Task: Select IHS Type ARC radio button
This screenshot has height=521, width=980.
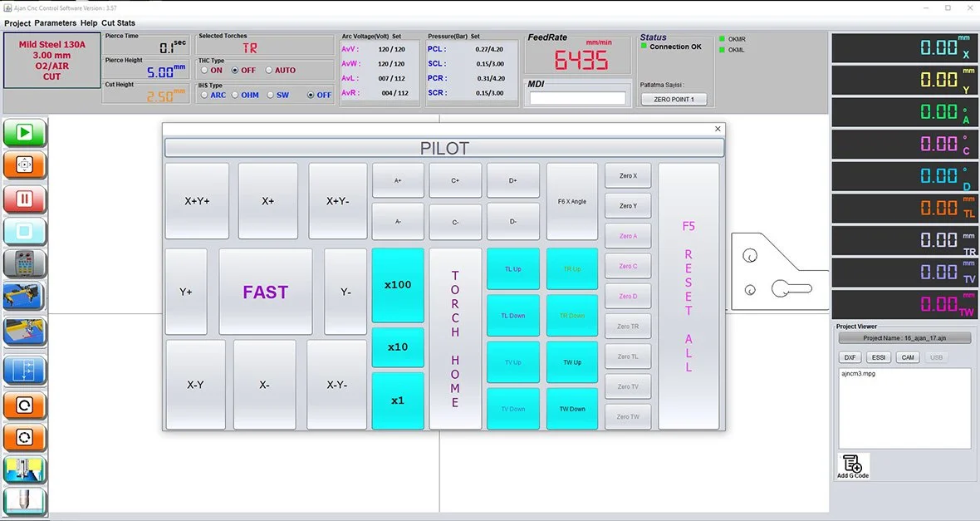Action: tap(204, 95)
